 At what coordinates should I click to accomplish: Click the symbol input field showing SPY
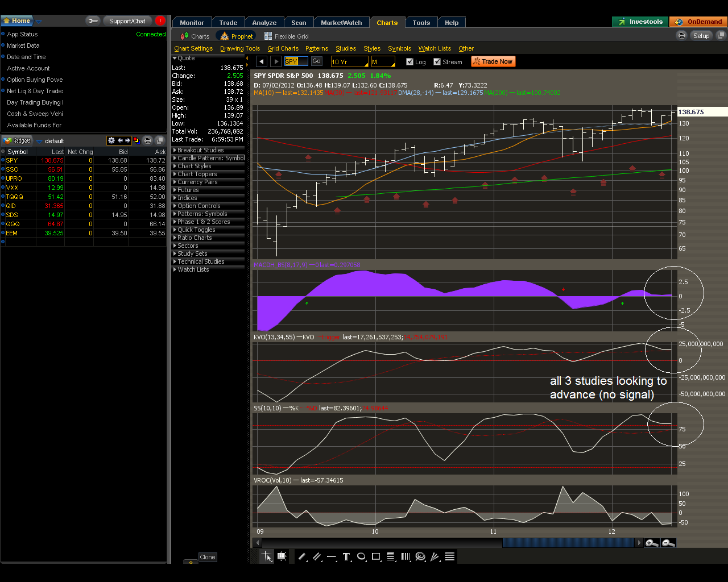coord(296,61)
